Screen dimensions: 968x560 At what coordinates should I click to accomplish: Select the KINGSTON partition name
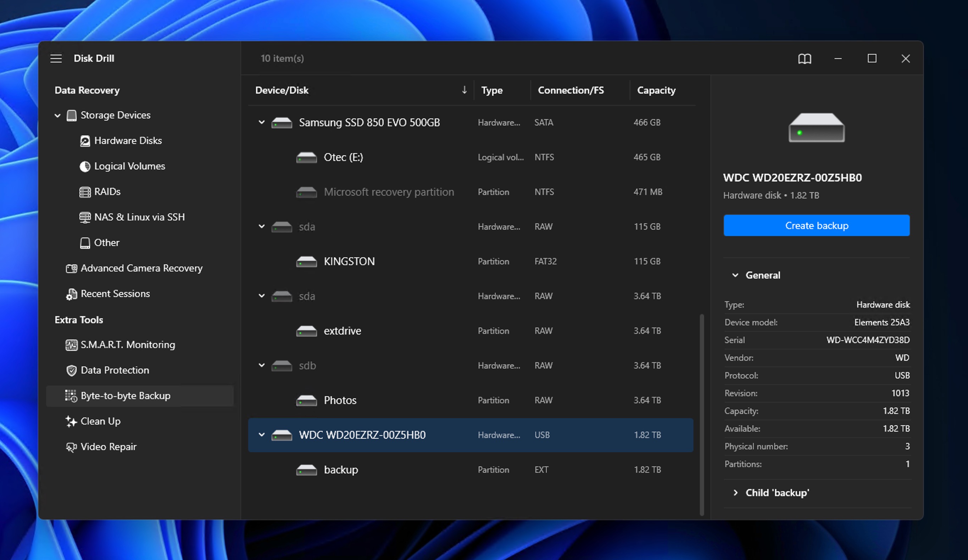[x=349, y=262]
